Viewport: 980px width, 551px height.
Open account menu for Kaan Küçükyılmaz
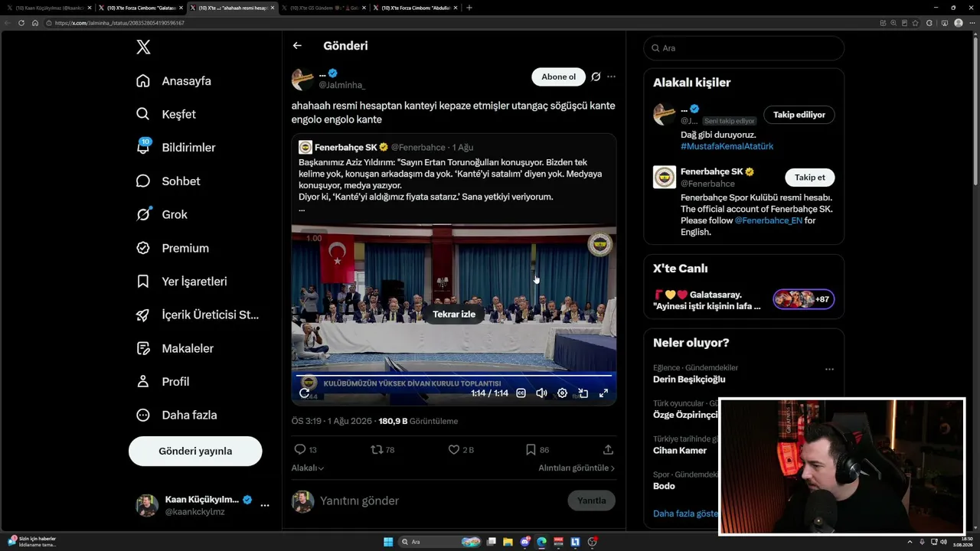coord(203,505)
